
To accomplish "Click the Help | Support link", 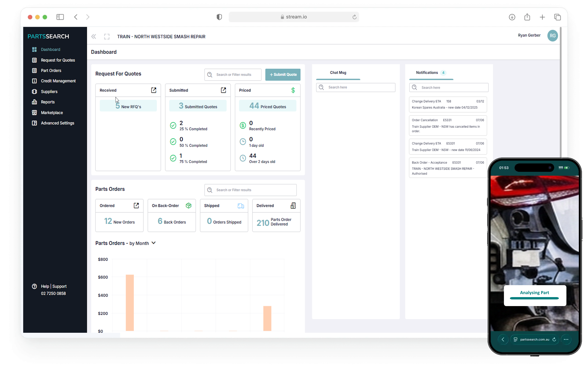I will click(54, 286).
